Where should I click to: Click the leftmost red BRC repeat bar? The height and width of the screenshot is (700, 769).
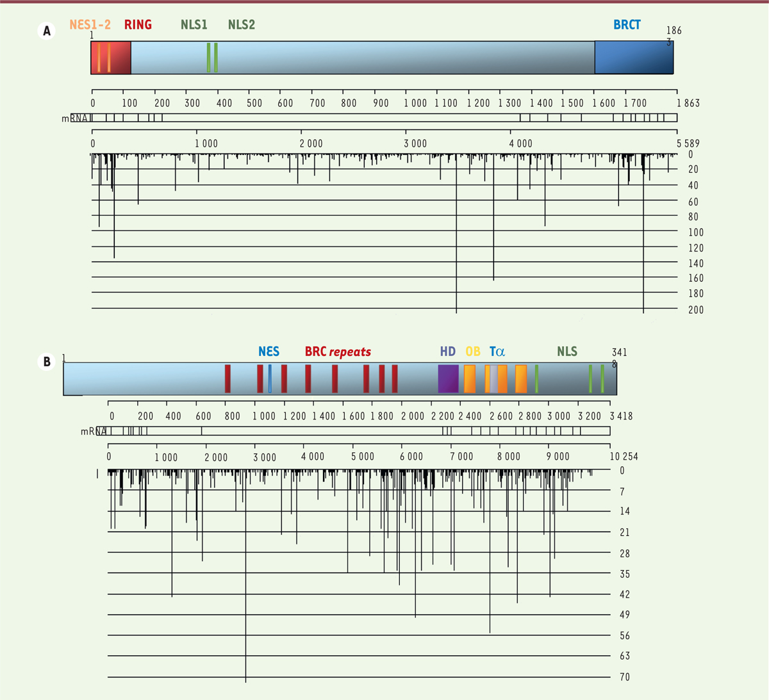[x=227, y=378]
